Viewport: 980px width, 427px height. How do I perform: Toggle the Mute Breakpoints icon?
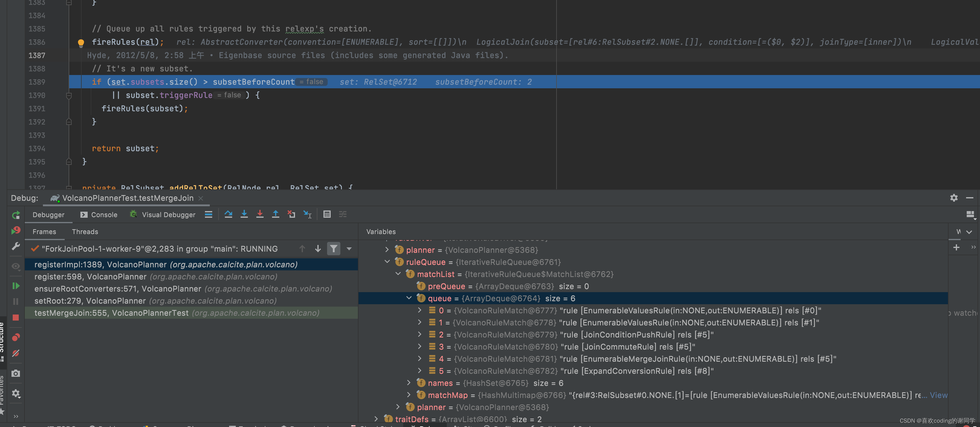[x=16, y=353]
